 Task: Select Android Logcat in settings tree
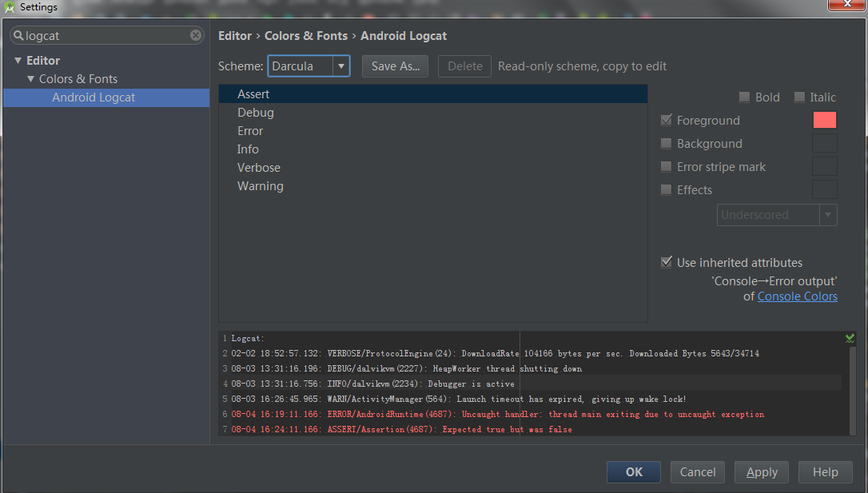pos(106,97)
